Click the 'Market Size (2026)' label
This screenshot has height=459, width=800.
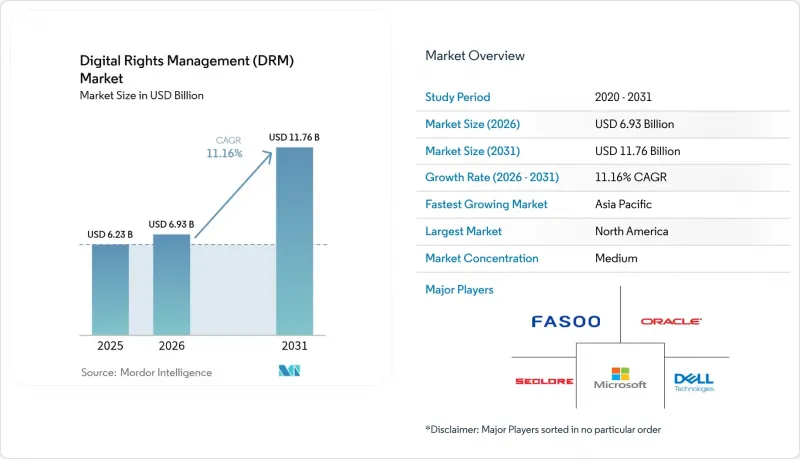[x=472, y=124]
